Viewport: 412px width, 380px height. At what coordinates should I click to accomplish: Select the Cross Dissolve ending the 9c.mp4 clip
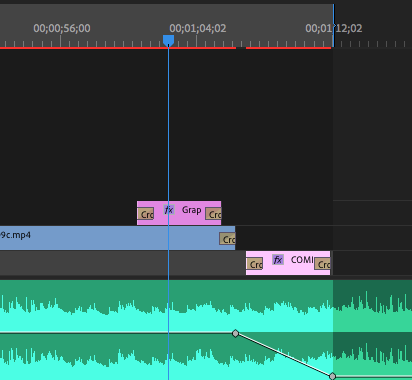[x=227, y=239]
